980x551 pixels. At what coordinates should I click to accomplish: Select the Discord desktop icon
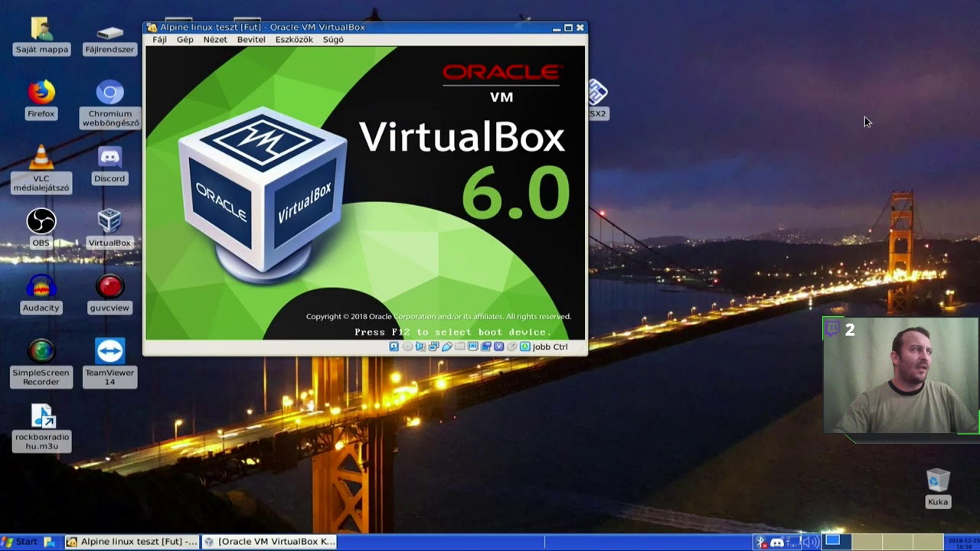(109, 165)
